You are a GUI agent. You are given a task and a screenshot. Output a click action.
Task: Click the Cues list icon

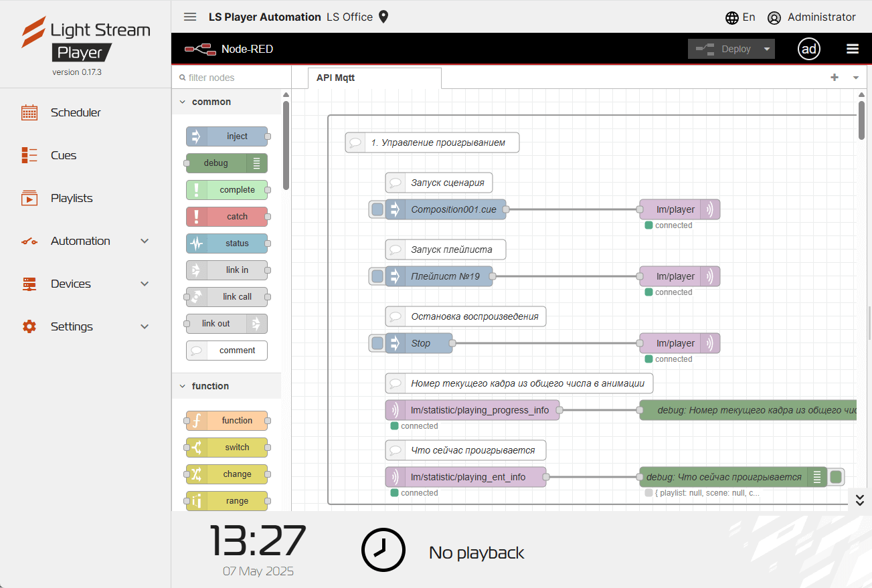tap(29, 155)
